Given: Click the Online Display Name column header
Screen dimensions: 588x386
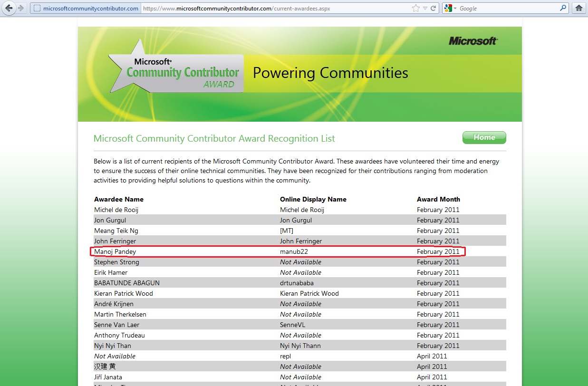Looking at the screenshot, I should coord(313,199).
